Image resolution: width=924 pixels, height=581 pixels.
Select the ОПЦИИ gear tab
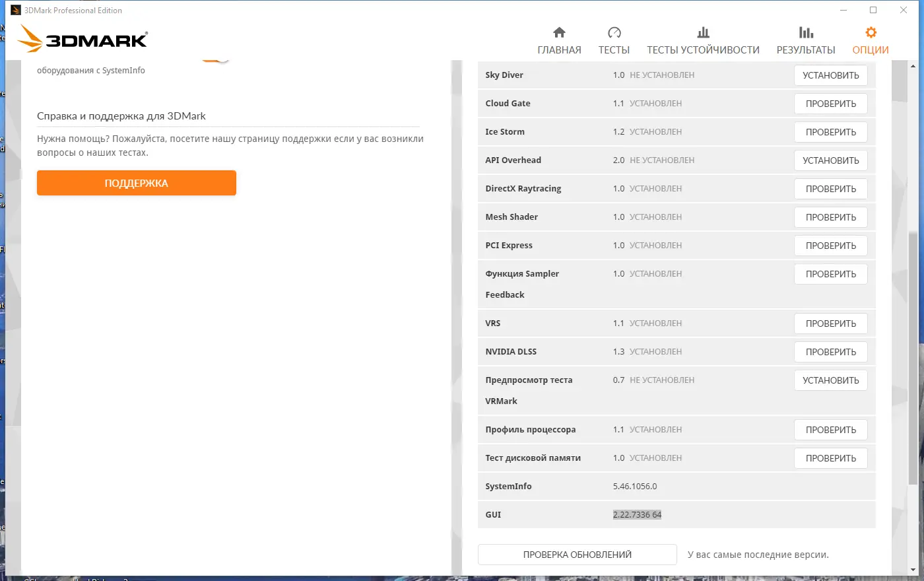(x=871, y=41)
